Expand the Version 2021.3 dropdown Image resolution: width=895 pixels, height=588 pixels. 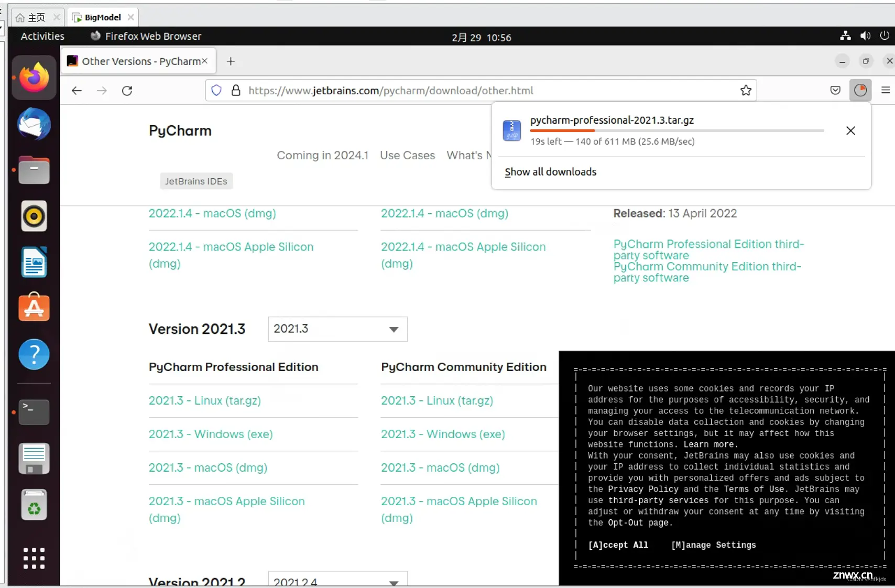tap(337, 329)
